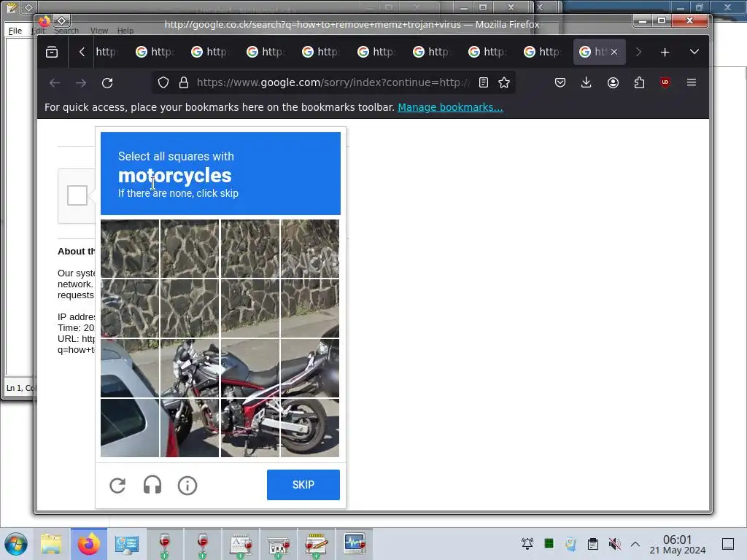Open the View menu in Notepad window
The height and width of the screenshot is (560, 747).
tap(99, 31)
